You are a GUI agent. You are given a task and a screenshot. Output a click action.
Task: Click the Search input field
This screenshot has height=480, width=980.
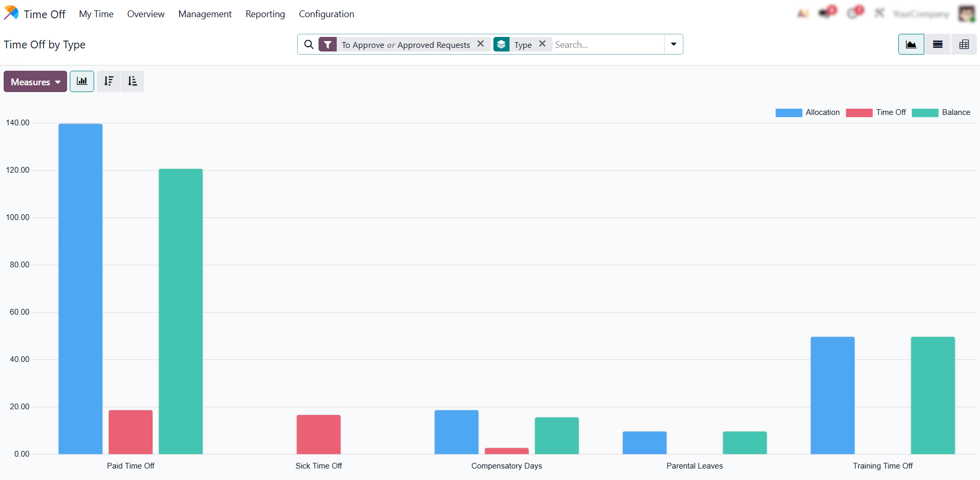(x=606, y=45)
